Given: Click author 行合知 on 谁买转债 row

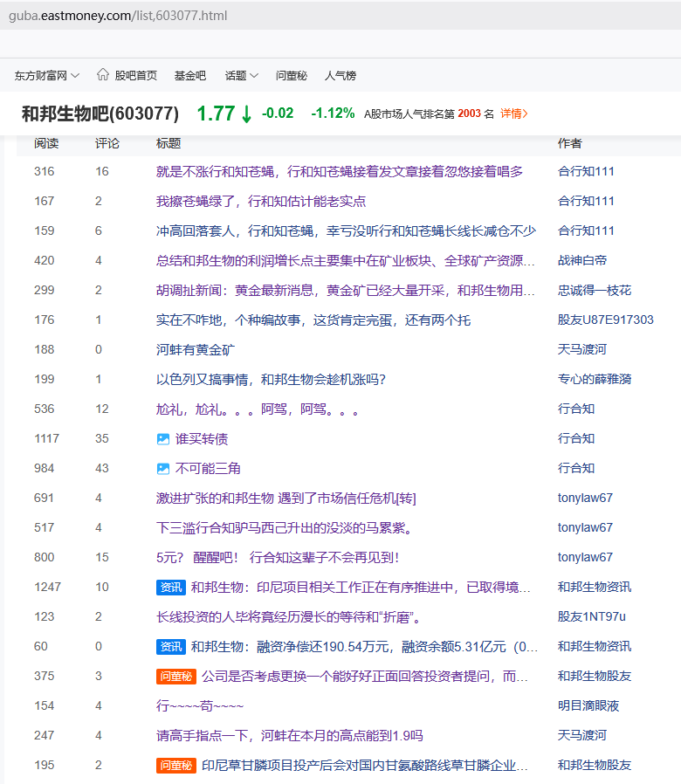Looking at the screenshot, I should coord(576,438).
